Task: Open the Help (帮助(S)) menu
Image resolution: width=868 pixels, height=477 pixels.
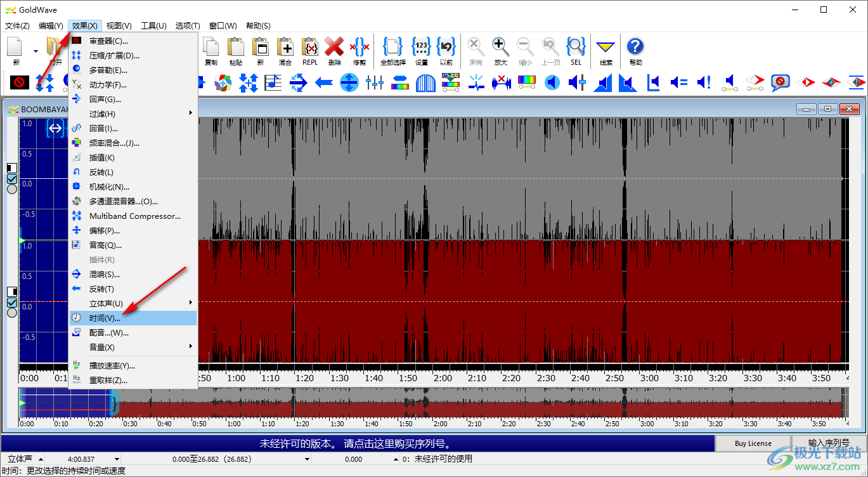Action: [x=258, y=26]
